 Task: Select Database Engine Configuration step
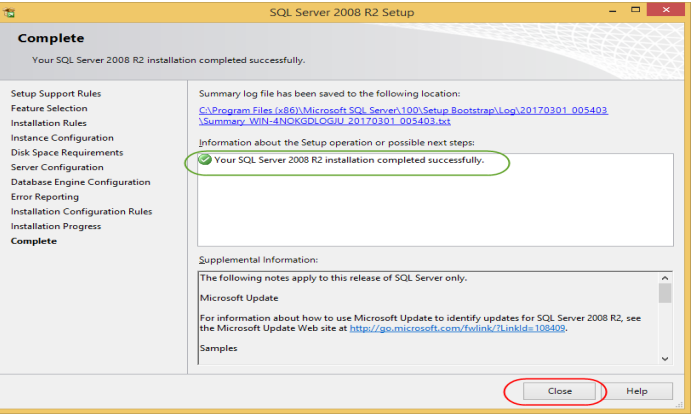tap(81, 182)
